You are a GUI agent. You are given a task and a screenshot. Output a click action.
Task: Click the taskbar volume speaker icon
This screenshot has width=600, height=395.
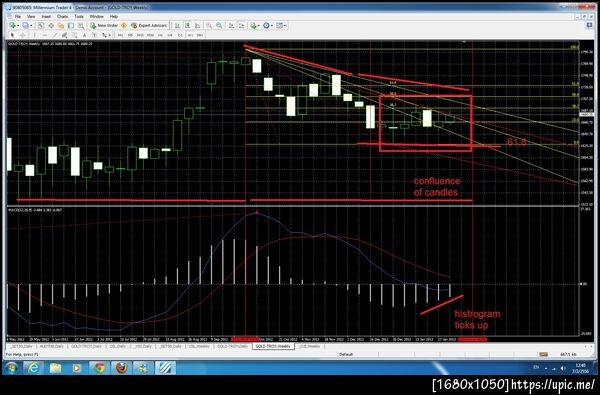(x=563, y=368)
